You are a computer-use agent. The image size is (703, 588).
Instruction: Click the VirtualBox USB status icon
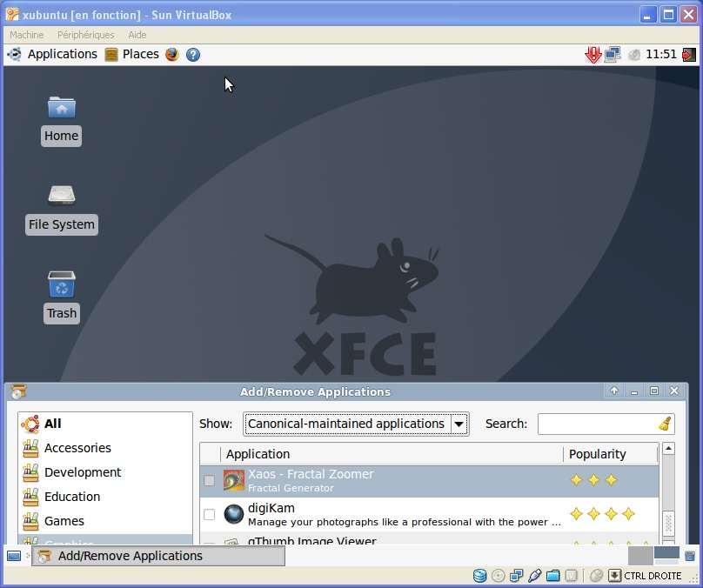534,576
